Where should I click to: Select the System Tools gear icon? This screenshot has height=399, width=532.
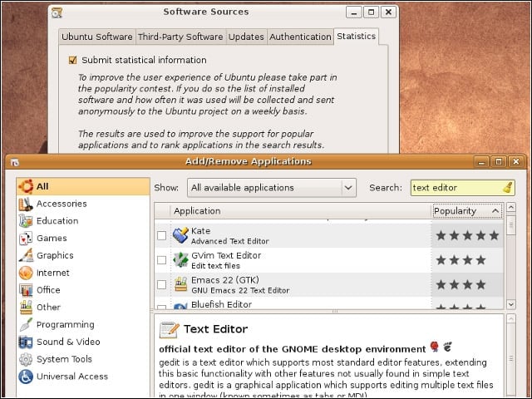(x=26, y=359)
